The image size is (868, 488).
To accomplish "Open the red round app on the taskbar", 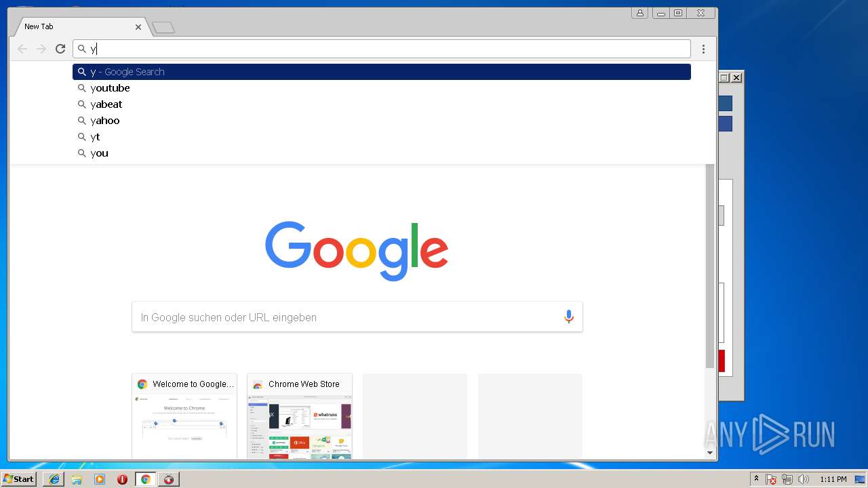I will pyautogui.click(x=169, y=479).
